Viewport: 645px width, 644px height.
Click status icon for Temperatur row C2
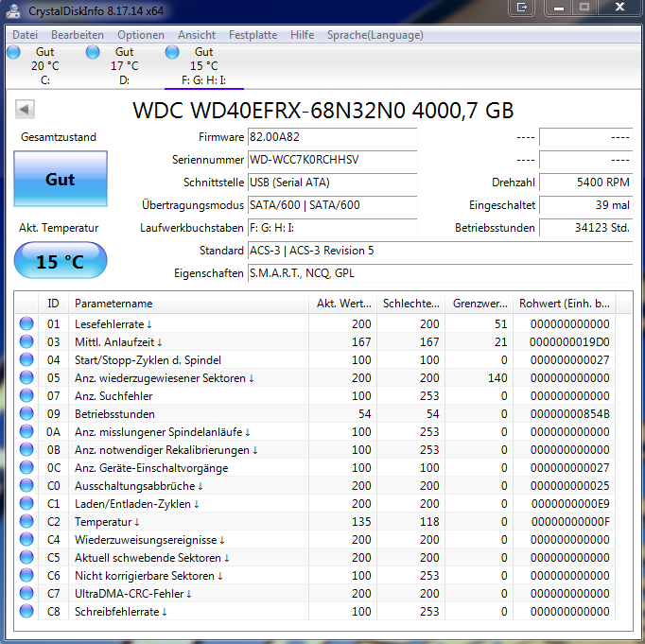[x=26, y=521]
